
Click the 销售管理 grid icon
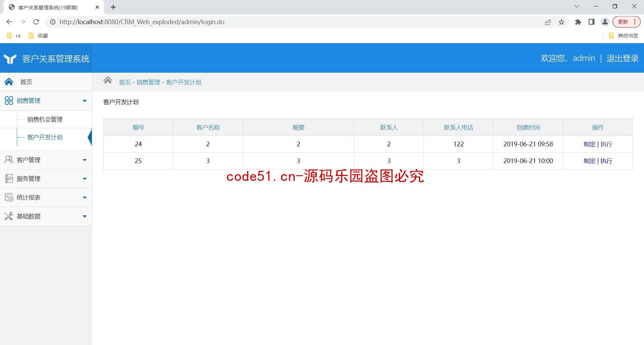coord(9,100)
